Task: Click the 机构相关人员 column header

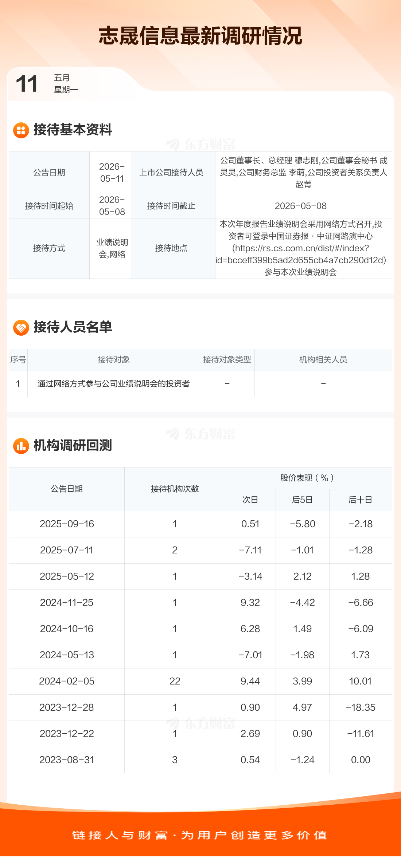Action: point(323,360)
